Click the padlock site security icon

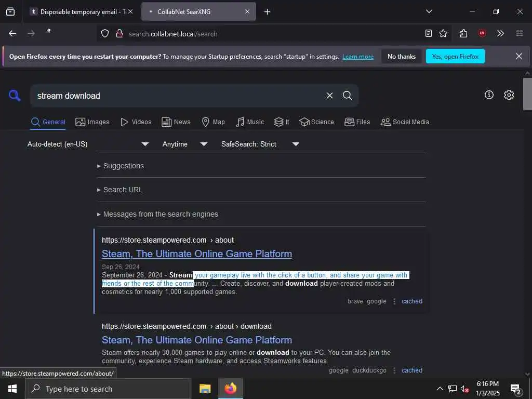coord(119,34)
